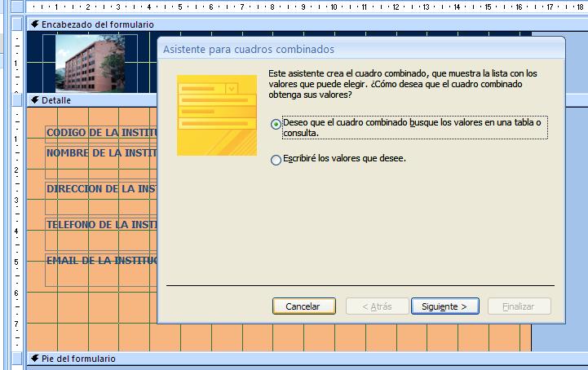This screenshot has height=370, width=588.
Task: Select the "Escribiré los valores que desee" option
Action: click(x=276, y=160)
